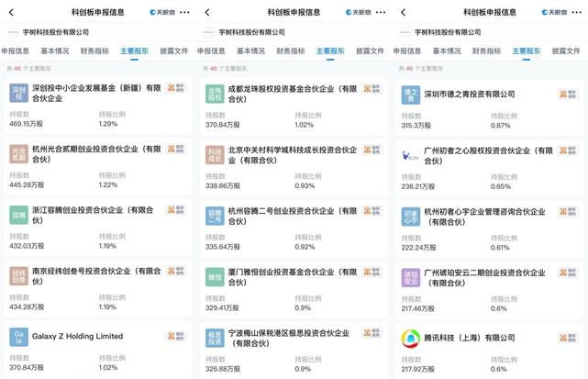Tap the 深圳市德之青 shareholder logo
This screenshot has height=379, width=588.
point(411,95)
